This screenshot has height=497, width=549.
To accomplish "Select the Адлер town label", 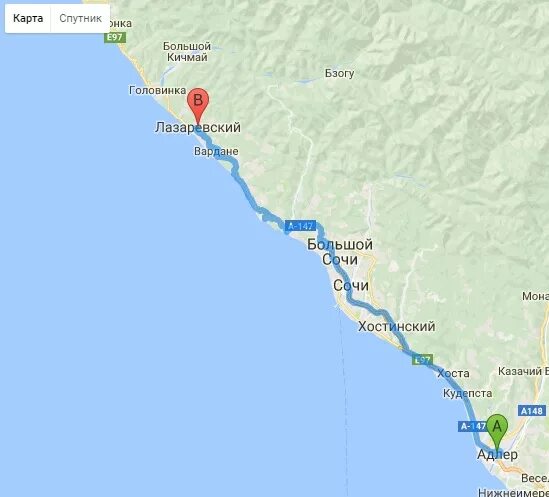I will [x=497, y=455].
